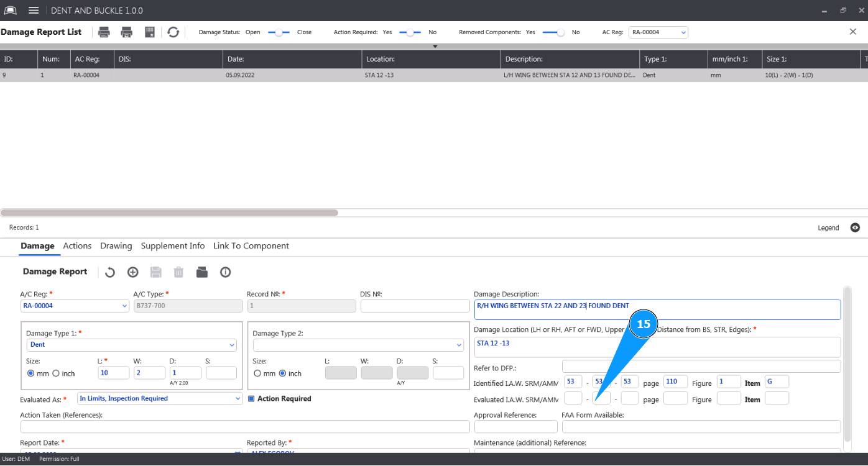Click the Excel export icon in top toolbar
The image size is (868, 466).
click(150, 32)
